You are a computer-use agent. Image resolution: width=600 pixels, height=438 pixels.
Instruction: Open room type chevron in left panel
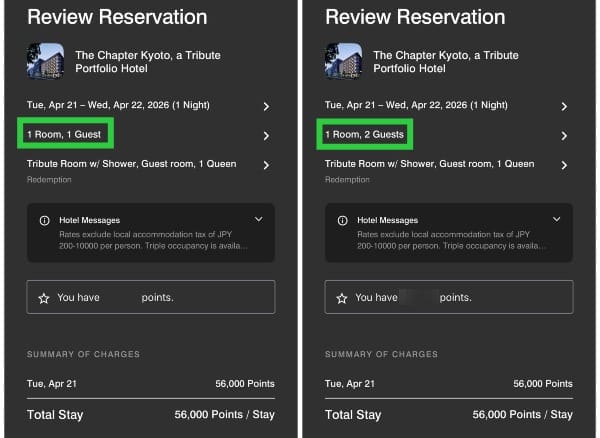(266, 165)
